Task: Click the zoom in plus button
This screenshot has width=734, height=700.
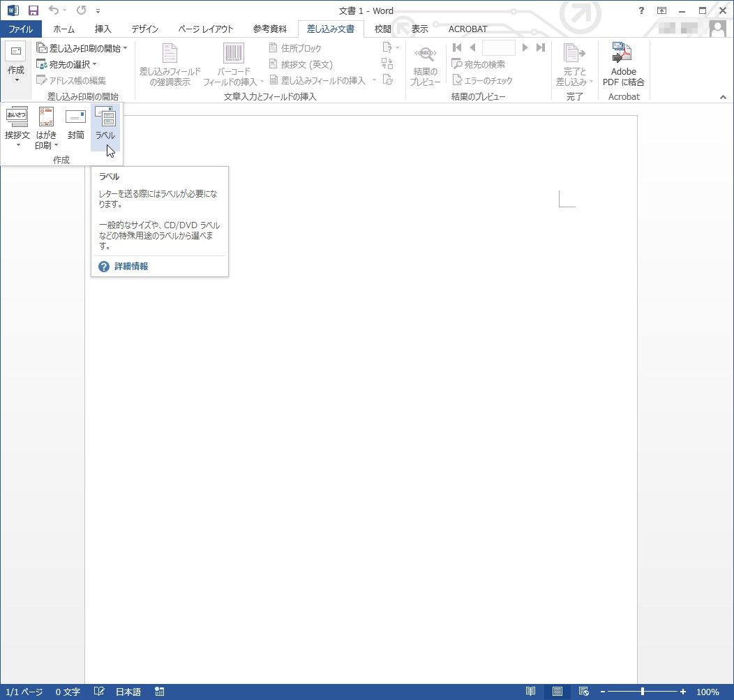Action: (683, 692)
